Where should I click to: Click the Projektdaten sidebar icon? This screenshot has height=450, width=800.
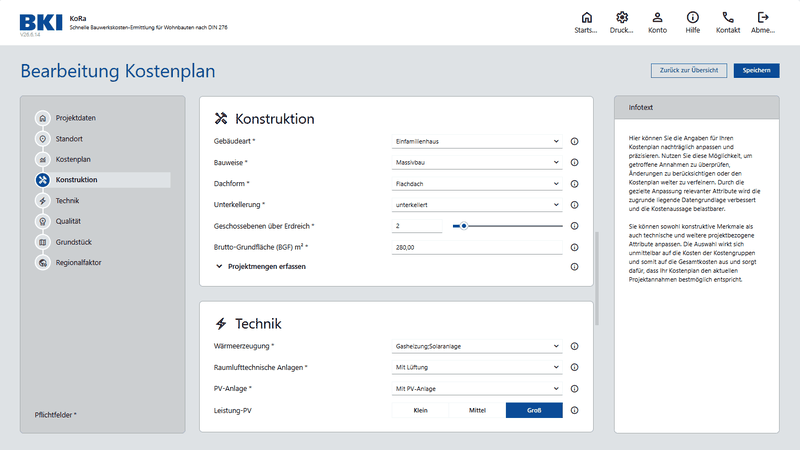43,118
